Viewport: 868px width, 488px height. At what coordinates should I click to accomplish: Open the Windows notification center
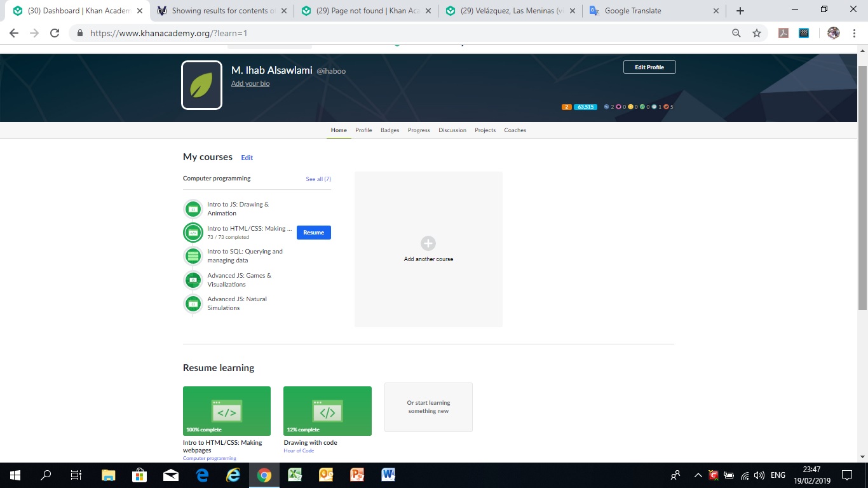[x=846, y=475]
